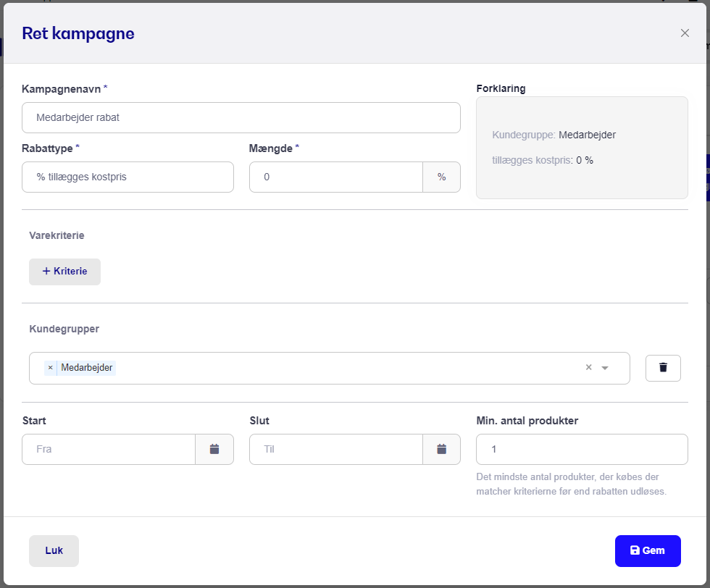Focus the Kampagnenavn text field
710x588 pixels.
click(x=241, y=118)
